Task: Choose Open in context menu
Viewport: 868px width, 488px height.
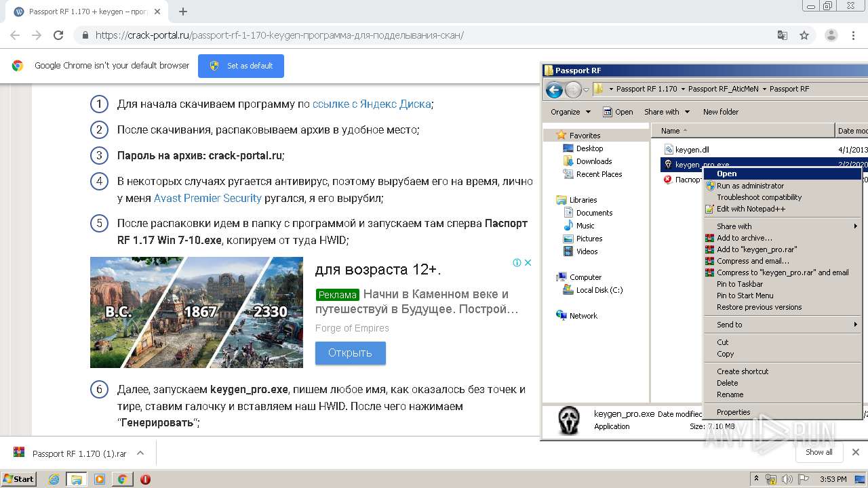Action: point(782,174)
